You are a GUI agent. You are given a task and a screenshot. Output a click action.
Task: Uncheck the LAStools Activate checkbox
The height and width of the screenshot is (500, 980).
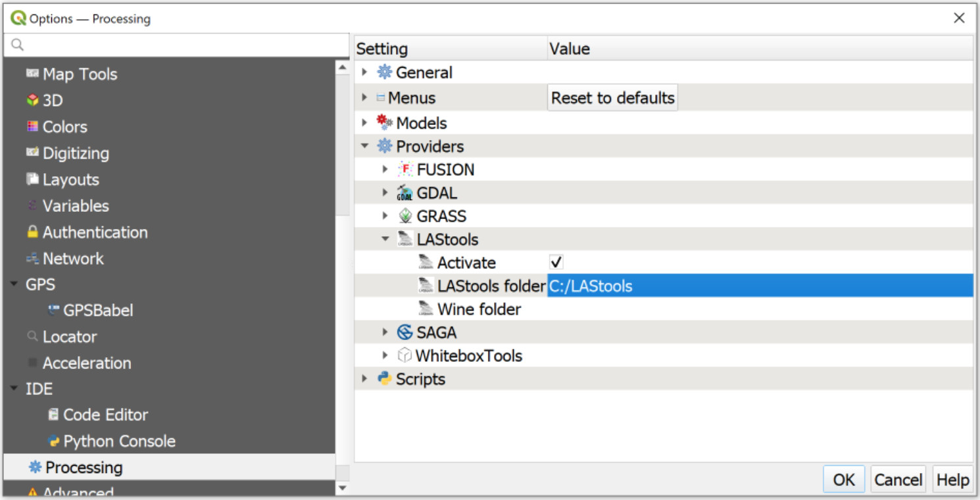[x=556, y=262]
